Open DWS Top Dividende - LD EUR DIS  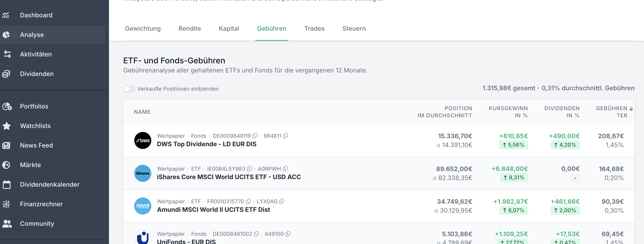pyautogui.click(x=207, y=144)
